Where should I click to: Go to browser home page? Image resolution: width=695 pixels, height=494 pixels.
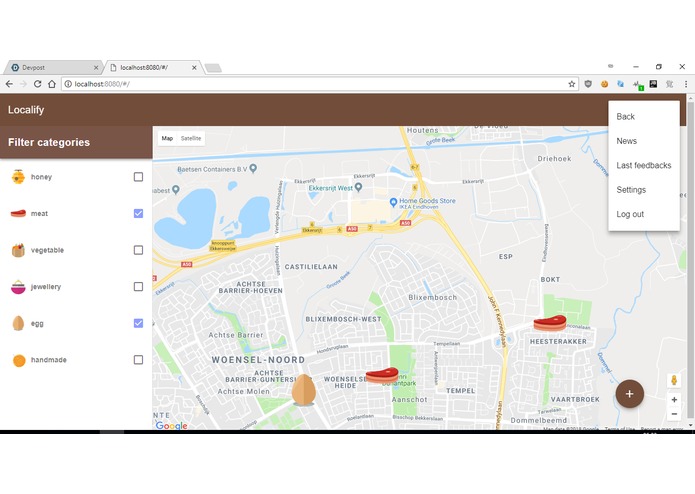tap(52, 84)
